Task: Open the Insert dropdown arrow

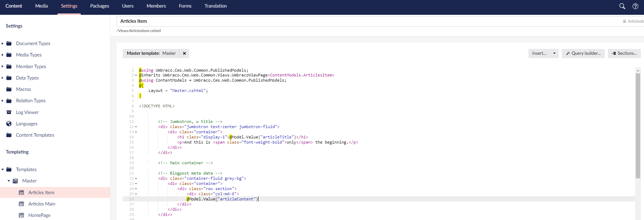Action: tap(554, 53)
